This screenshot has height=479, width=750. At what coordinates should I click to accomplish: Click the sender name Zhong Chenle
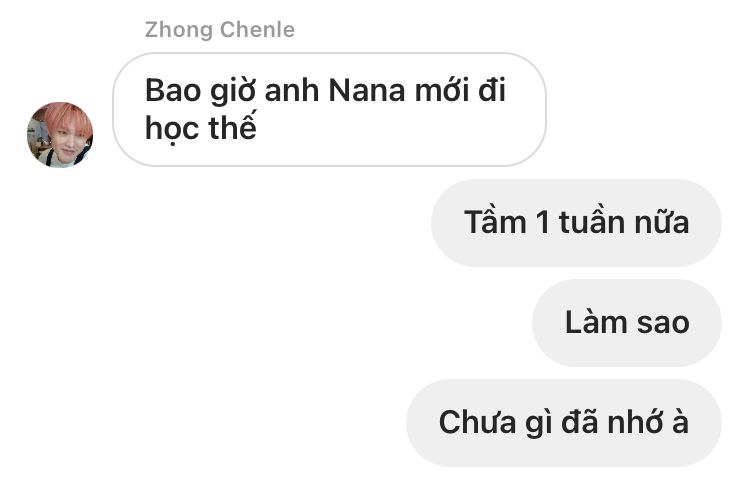pos(220,30)
